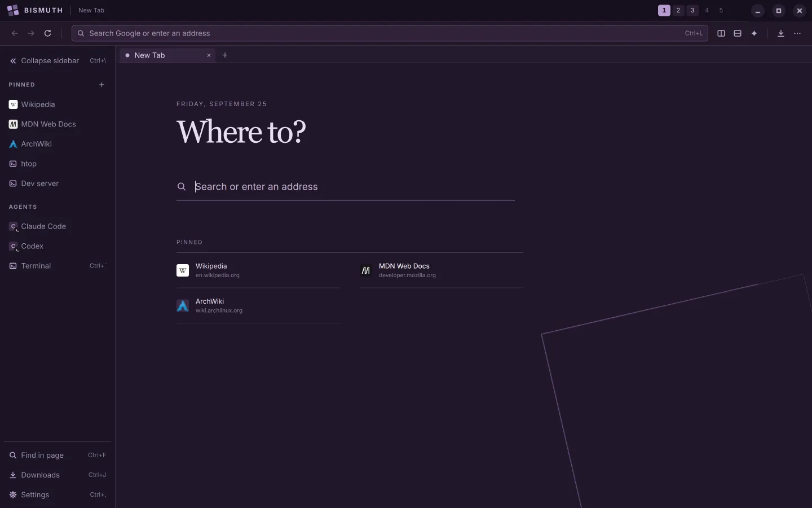Toggle the vertical split view icon
This screenshot has height=508, width=812.
pyautogui.click(x=721, y=33)
